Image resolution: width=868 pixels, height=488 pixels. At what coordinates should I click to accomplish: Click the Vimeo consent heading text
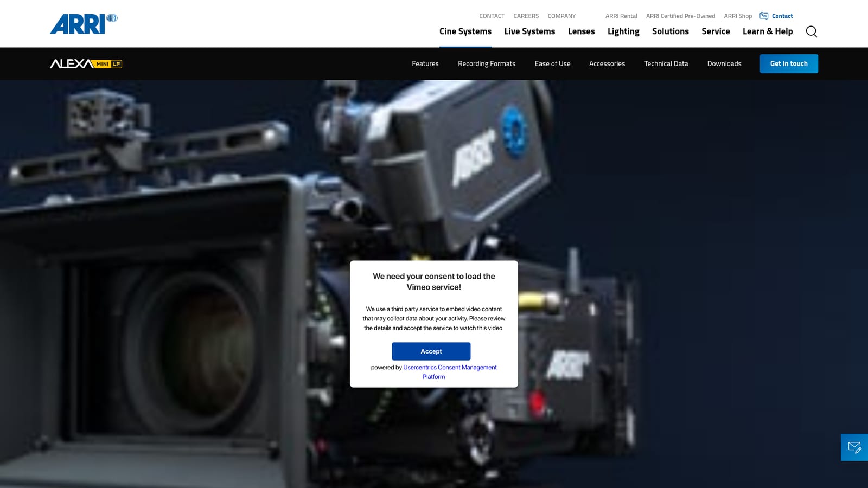coord(434,281)
